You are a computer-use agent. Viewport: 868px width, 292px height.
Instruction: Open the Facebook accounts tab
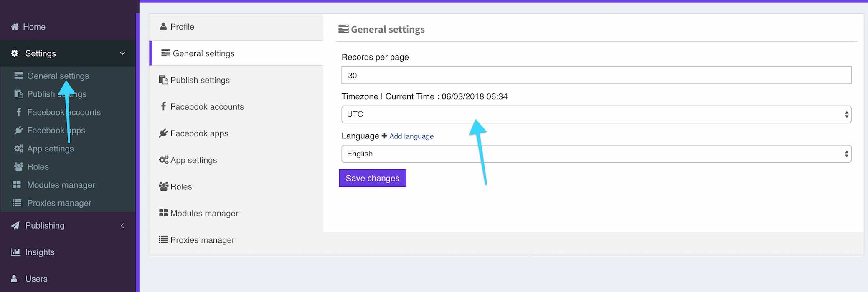(x=207, y=107)
